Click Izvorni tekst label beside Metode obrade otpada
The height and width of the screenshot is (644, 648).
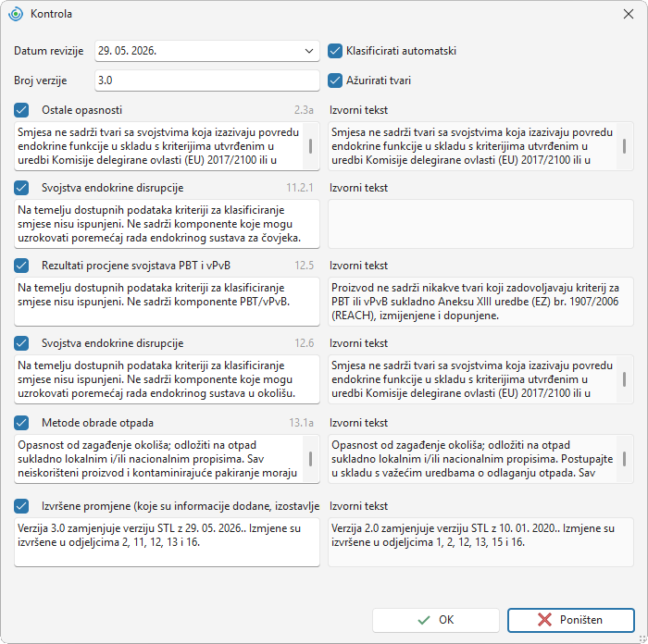pos(359,423)
